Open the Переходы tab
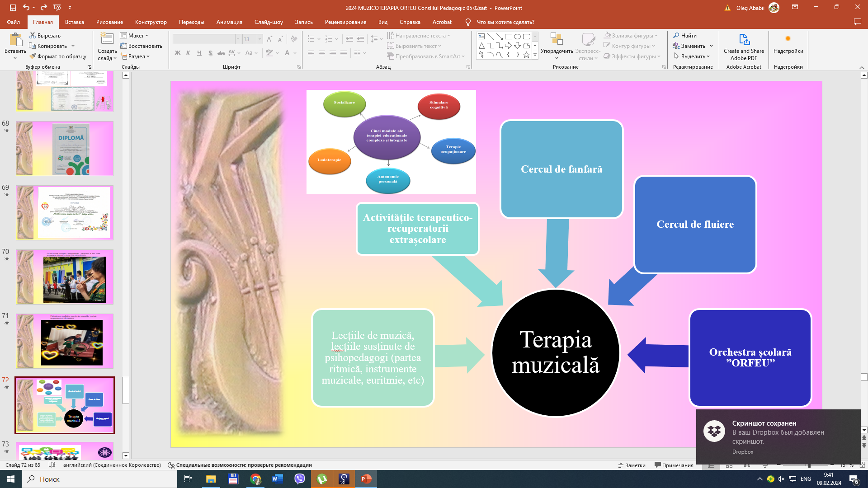 [192, 22]
